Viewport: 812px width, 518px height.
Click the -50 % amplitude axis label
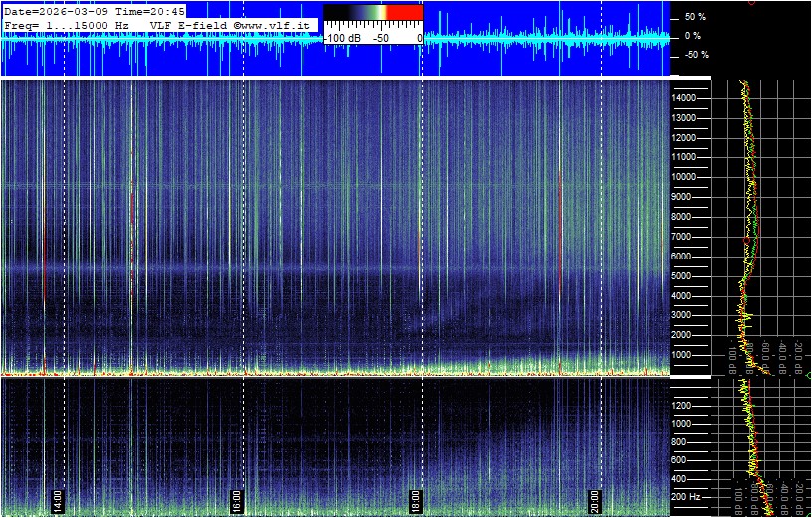click(693, 55)
